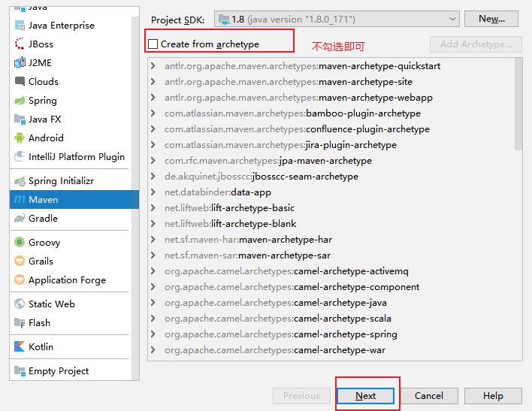Click the Application Forge orange icon

tap(20, 280)
